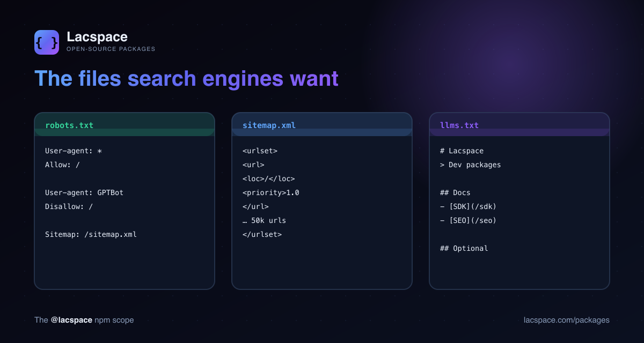Click the line "Sitemap: /sitemap.xml"
The height and width of the screenshot is (343, 644).
(x=91, y=235)
